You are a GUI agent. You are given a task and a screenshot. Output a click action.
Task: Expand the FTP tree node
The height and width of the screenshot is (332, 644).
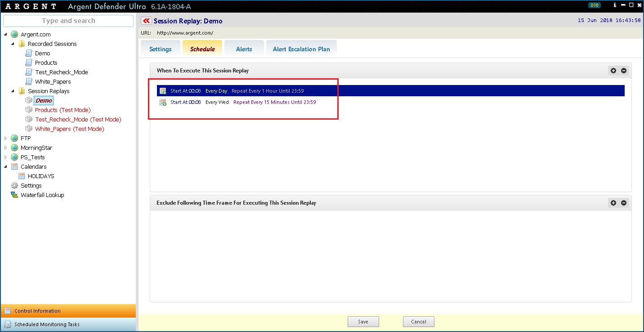click(6, 139)
